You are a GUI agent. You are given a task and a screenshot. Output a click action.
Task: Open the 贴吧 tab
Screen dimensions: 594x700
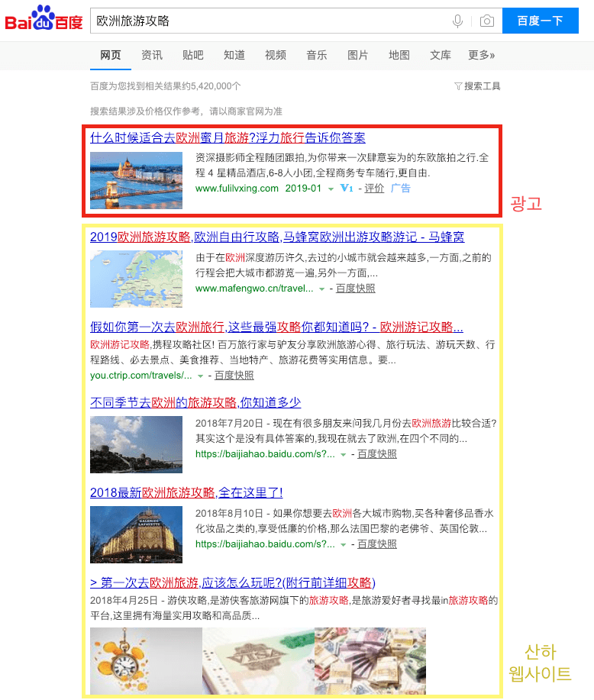pyautogui.click(x=193, y=56)
